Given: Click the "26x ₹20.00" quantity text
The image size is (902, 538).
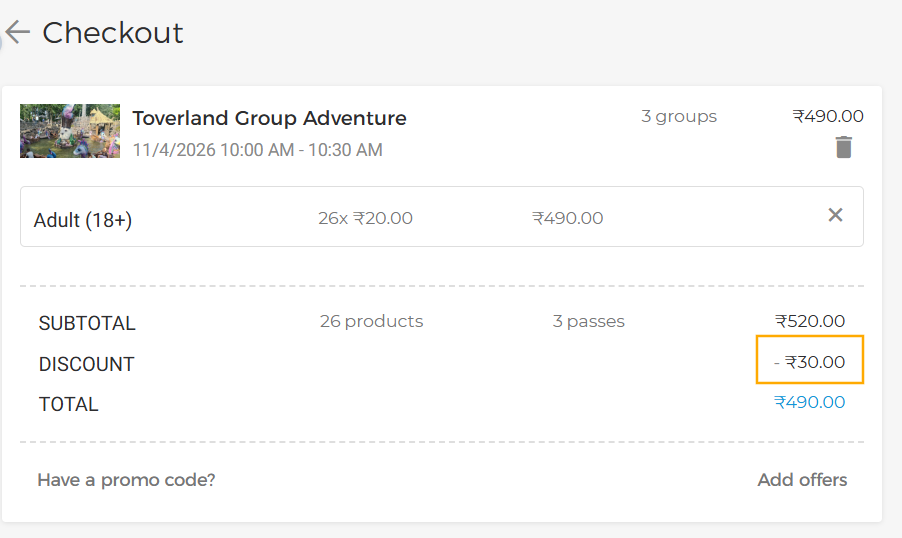Looking at the screenshot, I should click(x=365, y=218).
